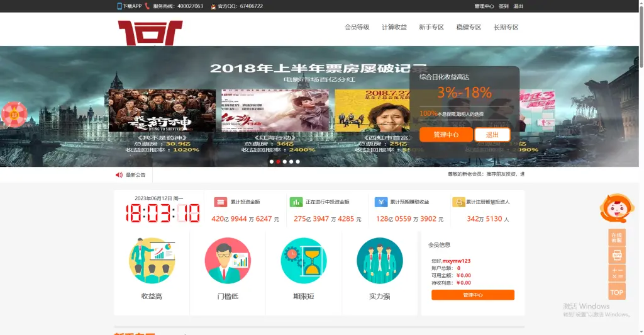Open the calculator floating icon

click(x=617, y=273)
